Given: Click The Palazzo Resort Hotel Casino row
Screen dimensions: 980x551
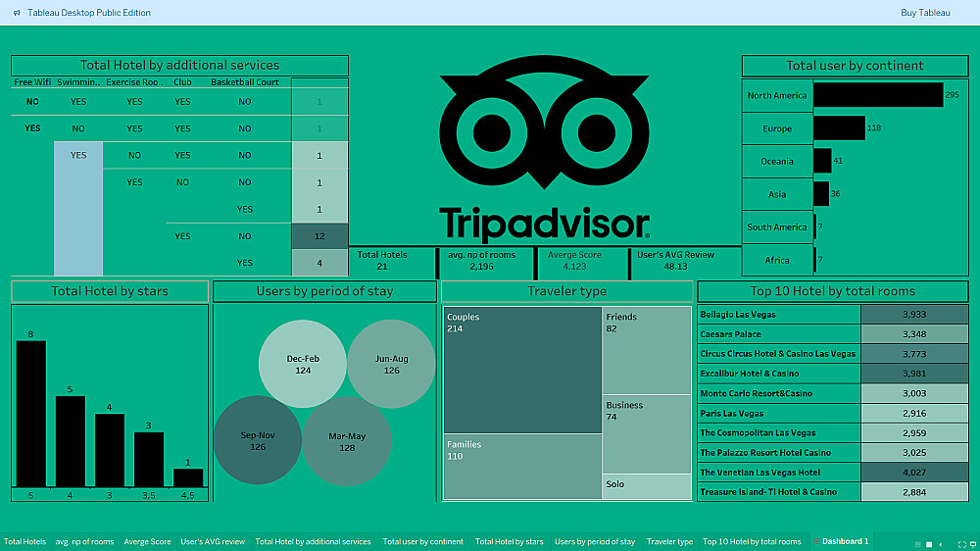Looking at the screenshot, I should click(x=832, y=453).
